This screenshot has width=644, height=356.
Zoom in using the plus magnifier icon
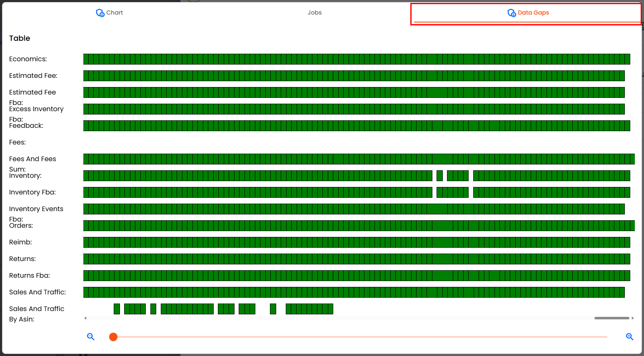pos(629,337)
